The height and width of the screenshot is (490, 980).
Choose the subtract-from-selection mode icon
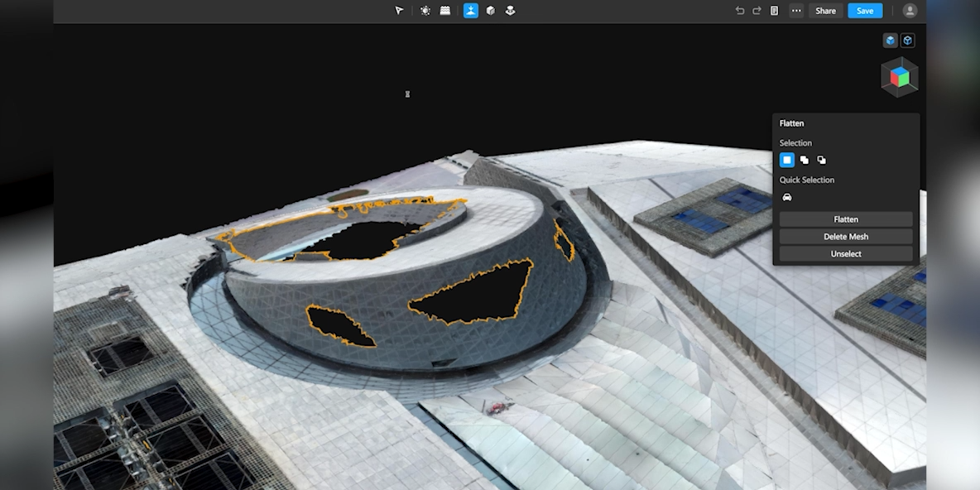pyautogui.click(x=821, y=160)
